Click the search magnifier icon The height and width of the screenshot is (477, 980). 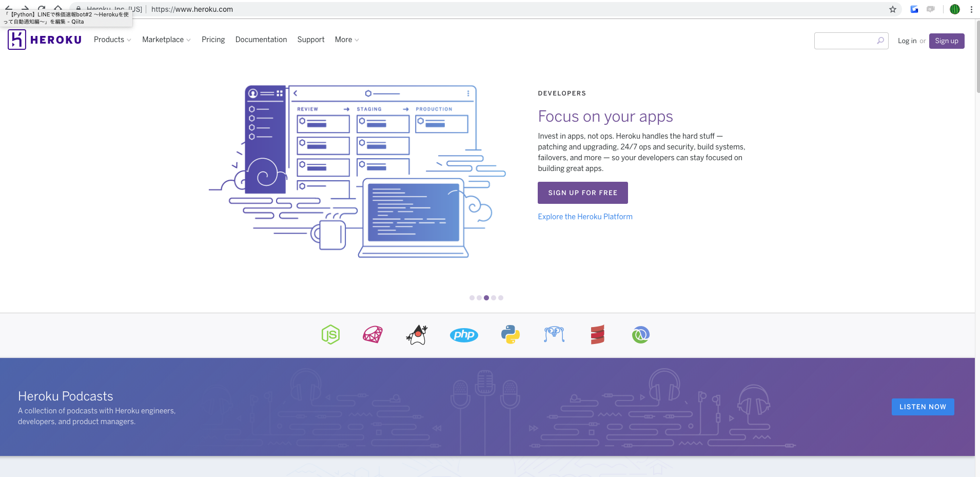click(x=880, y=41)
